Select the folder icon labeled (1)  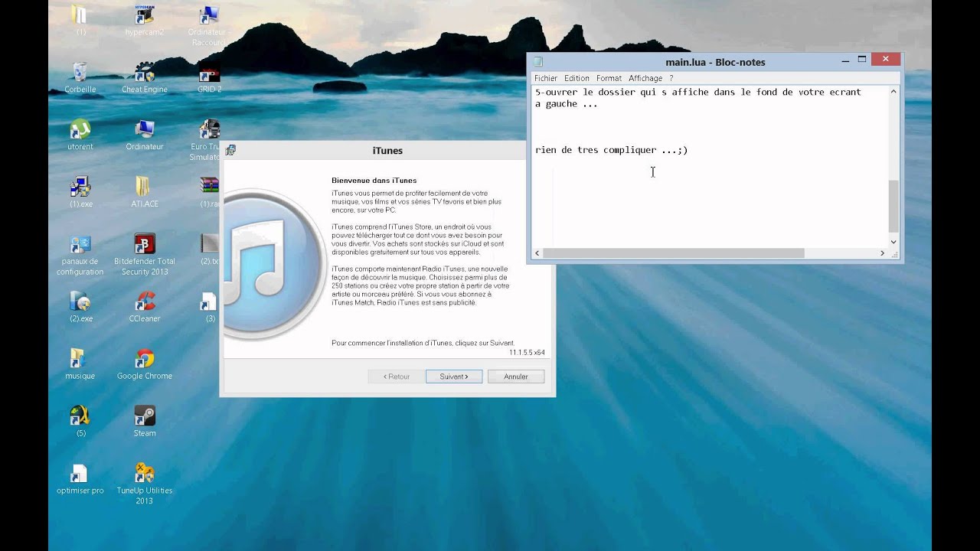pyautogui.click(x=80, y=21)
